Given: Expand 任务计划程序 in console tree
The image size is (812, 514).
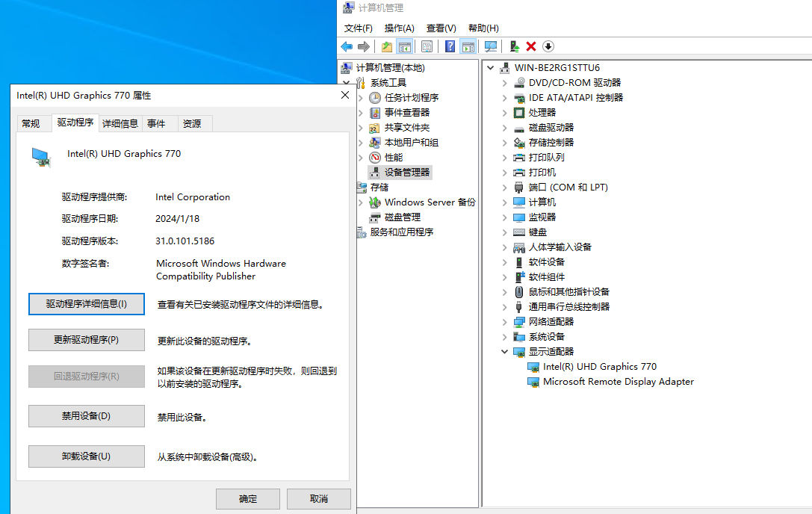Looking at the screenshot, I should (x=361, y=98).
